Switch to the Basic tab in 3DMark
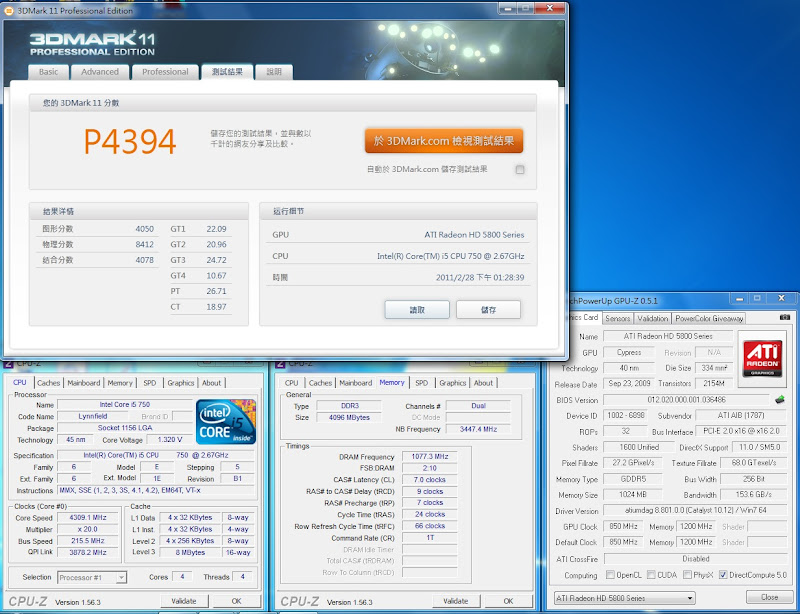800x614 pixels. [48, 72]
